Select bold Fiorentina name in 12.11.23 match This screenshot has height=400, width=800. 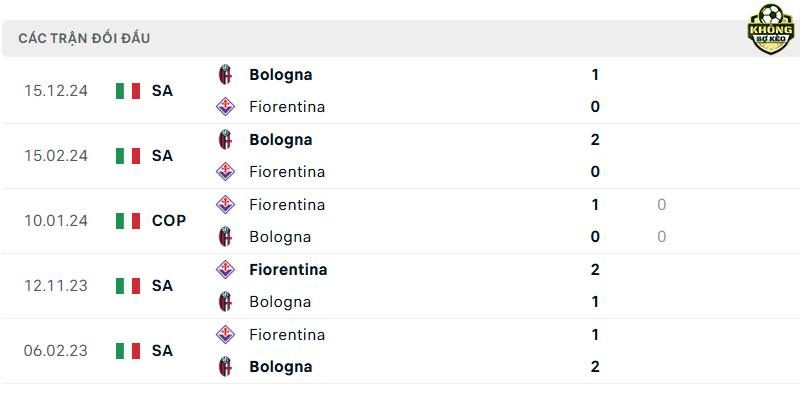(288, 269)
